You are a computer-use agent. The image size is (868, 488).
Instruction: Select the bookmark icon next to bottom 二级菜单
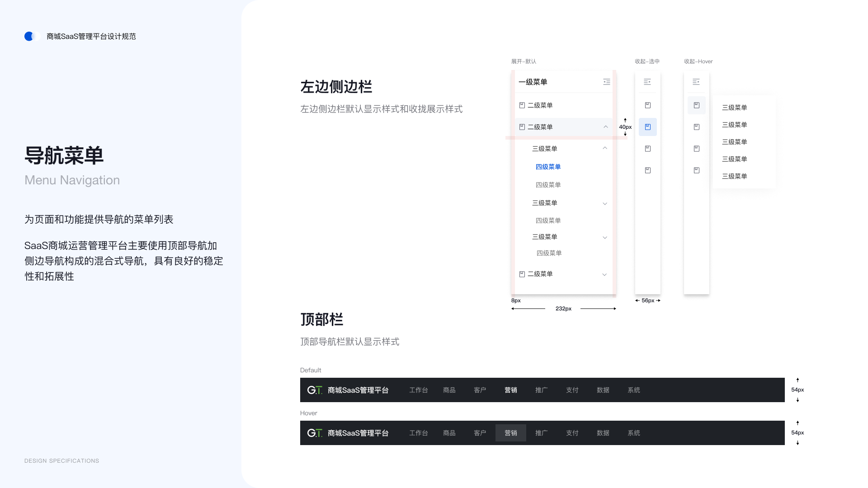[x=522, y=274]
